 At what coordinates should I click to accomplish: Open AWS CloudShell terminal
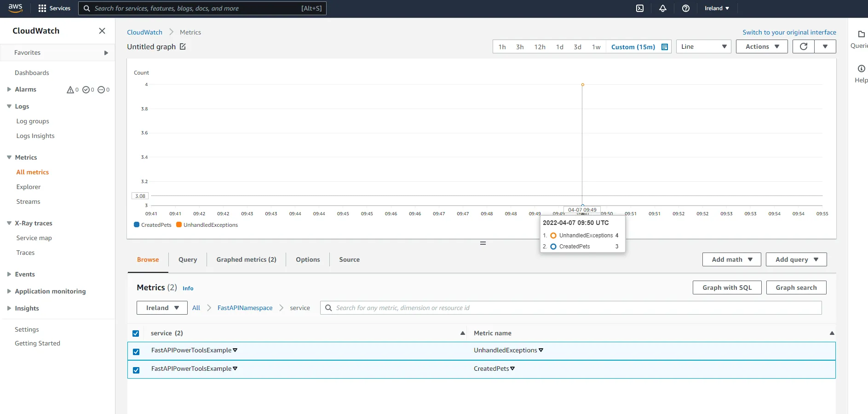[639, 8]
